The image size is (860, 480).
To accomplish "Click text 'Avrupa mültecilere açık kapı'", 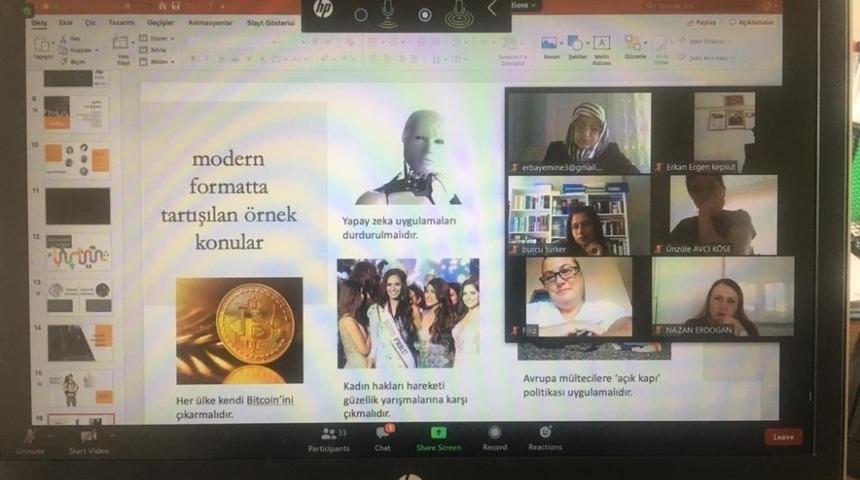I will 591,385.
